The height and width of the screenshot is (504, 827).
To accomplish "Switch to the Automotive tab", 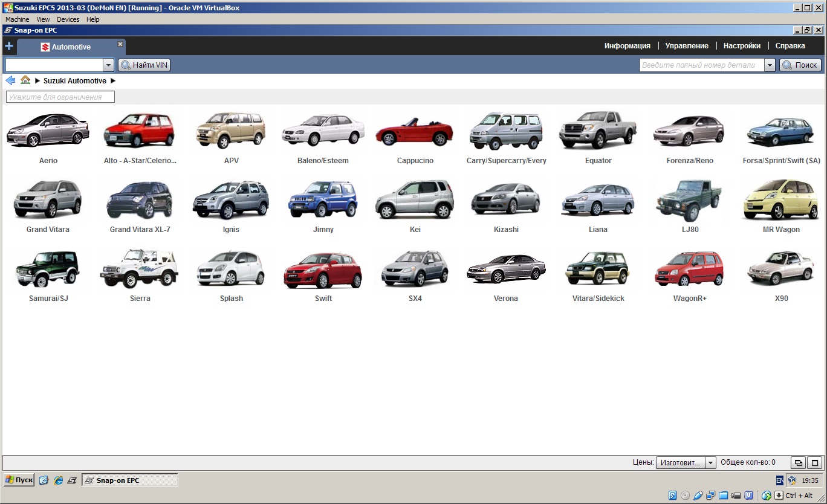I will (x=71, y=47).
